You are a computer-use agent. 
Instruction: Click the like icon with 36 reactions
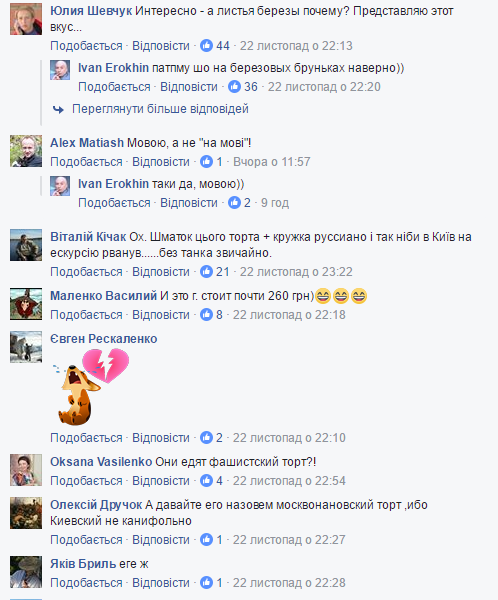tap(234, 86)
